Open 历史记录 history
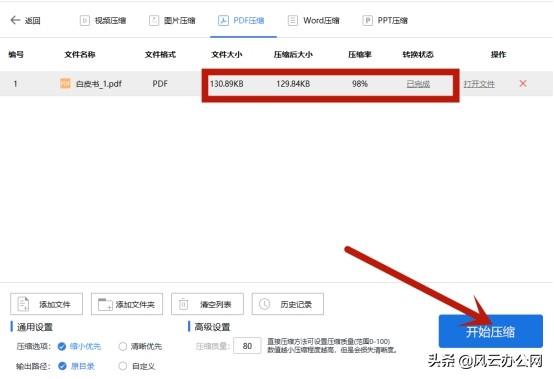Screen dimensions: 554x379 (x=288, y=304)
